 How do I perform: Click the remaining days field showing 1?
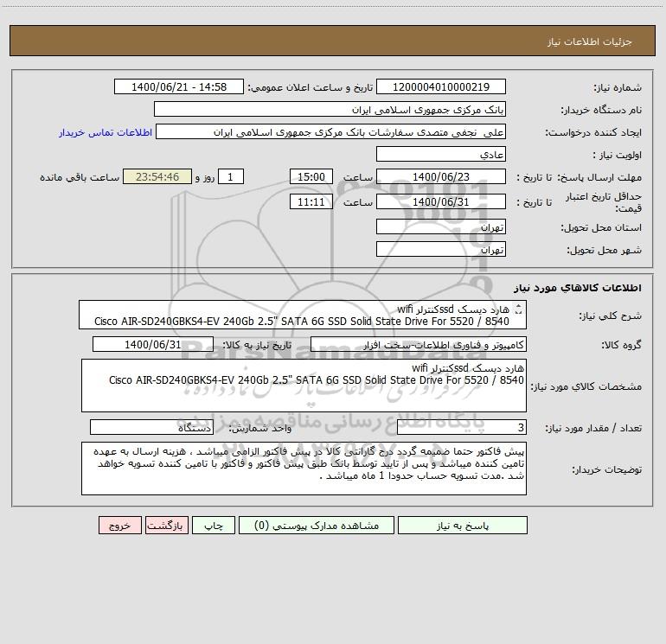231,176
